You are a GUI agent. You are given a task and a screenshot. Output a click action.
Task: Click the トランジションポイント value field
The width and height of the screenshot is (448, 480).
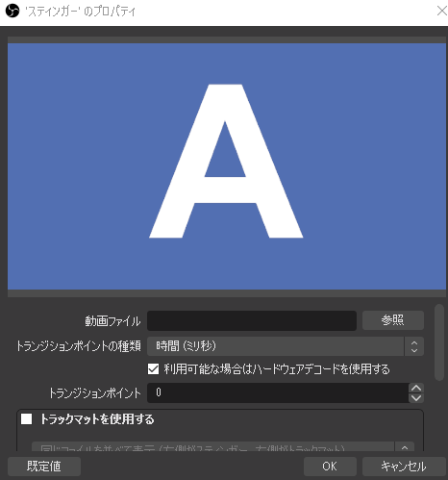[278, 392]
